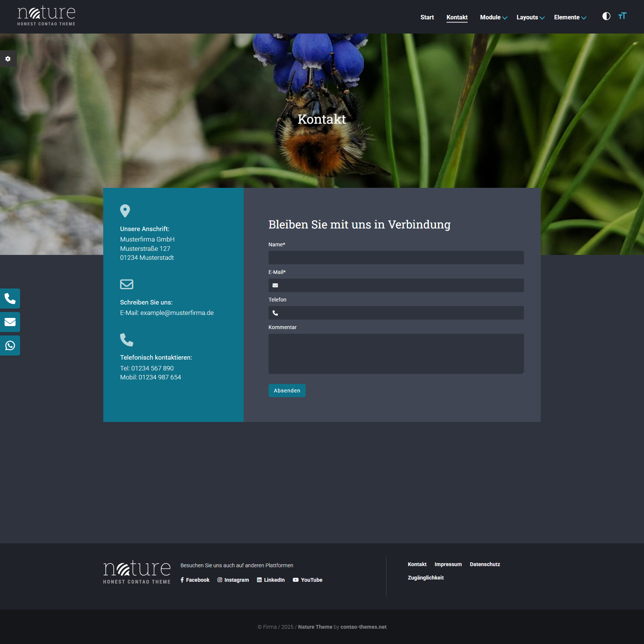Open the Start menu item
Screen dimensions: 644x644
click(427, 17)
